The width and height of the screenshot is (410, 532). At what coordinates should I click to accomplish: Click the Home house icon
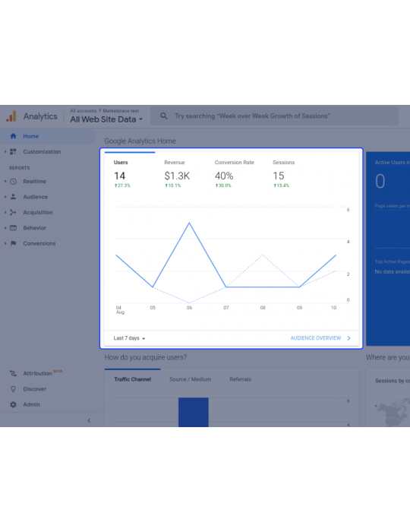pyautogui.click(x=13, y=136)
